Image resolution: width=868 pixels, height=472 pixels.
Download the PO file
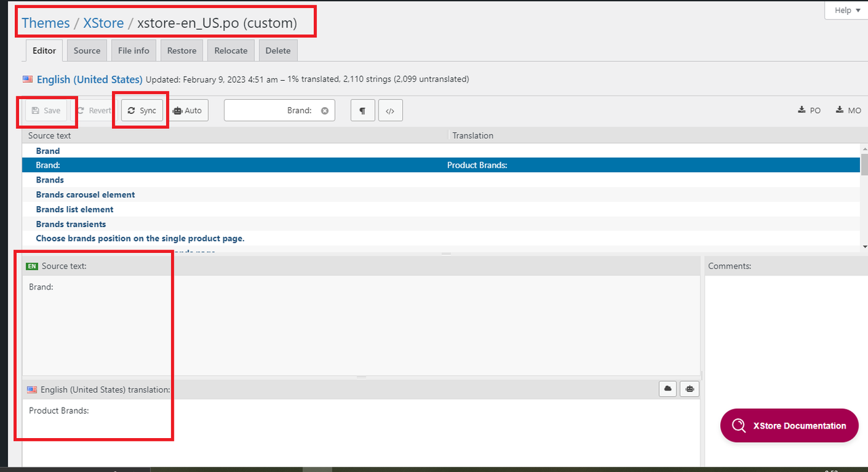pyautogui.click(x=809, y=111)
